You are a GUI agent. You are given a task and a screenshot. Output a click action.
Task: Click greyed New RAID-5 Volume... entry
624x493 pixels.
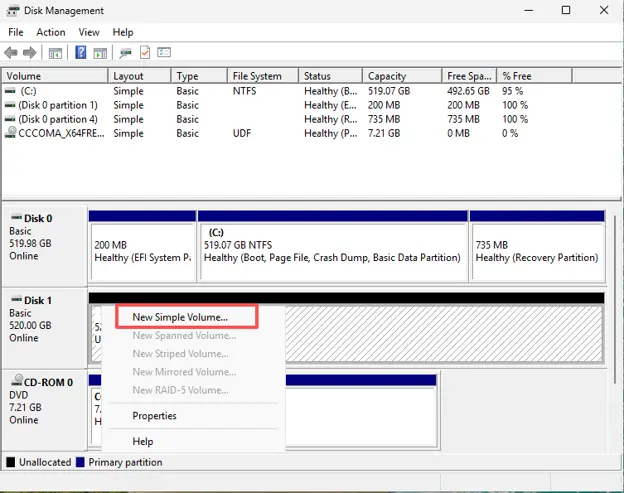(x=180, y=390)
